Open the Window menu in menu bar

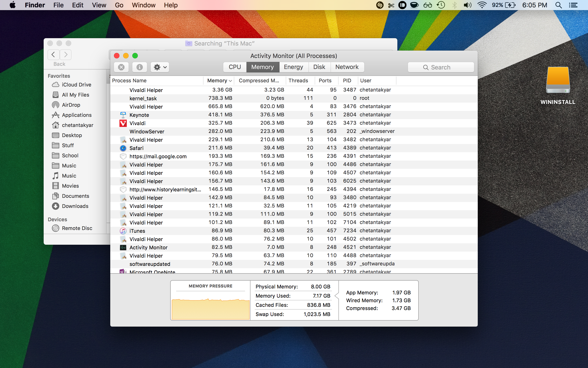pos(143,5)
